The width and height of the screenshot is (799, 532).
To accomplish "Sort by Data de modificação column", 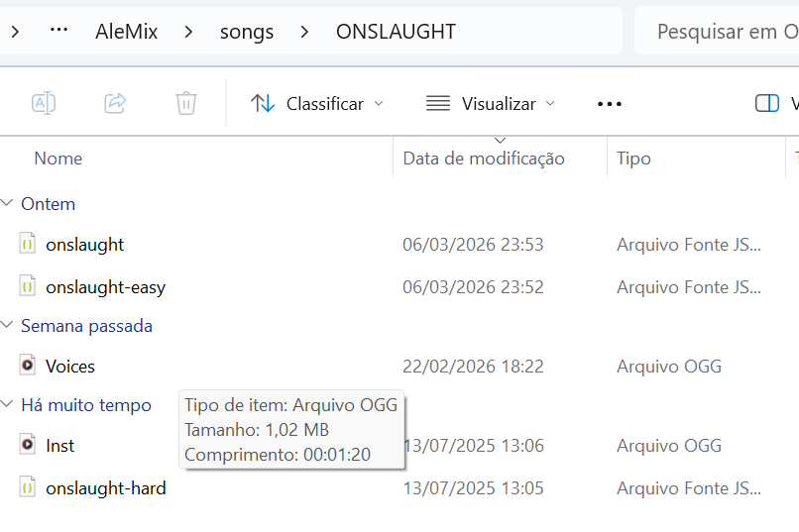I will coord(484,159).
